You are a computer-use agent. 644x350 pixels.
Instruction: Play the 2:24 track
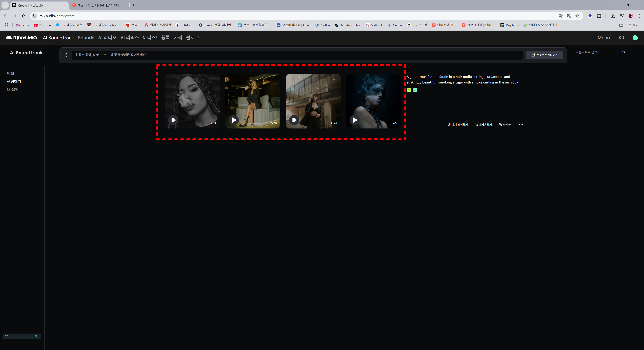(234, 120)
